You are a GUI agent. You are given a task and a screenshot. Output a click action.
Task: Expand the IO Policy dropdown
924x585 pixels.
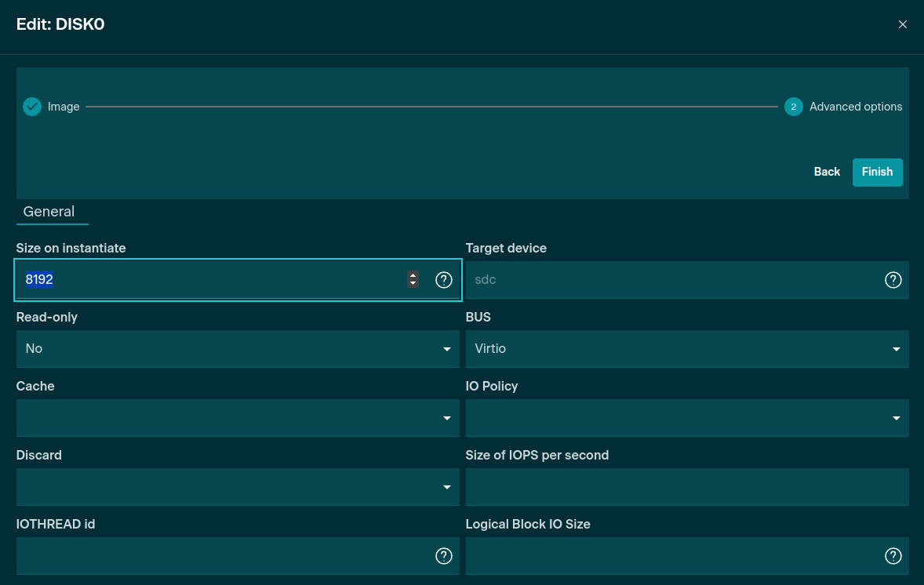(x=686, y=418)
